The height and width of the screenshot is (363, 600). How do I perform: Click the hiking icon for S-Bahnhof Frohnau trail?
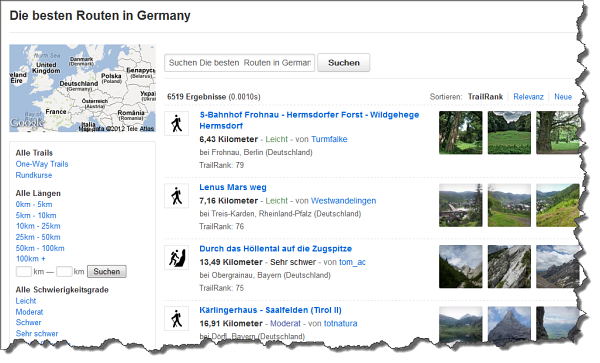[x=176, y=124]
